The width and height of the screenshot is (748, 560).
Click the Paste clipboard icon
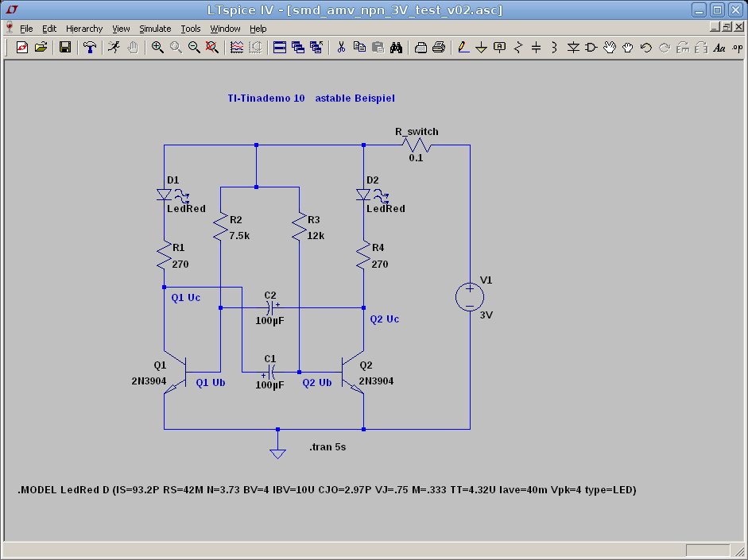point(378,47)
